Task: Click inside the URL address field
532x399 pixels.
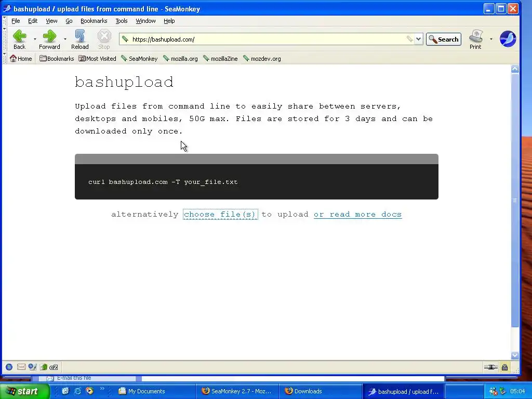Action: (x=268, y=39)
